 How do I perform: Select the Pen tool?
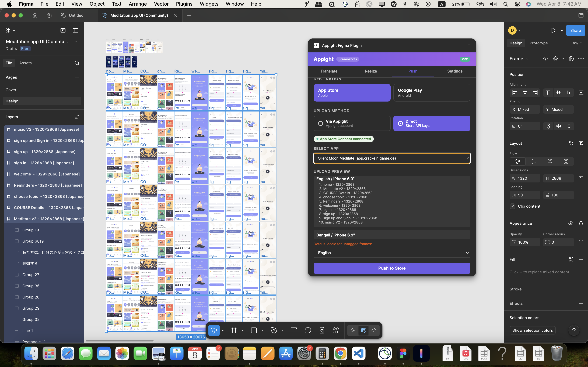(274, 330)
